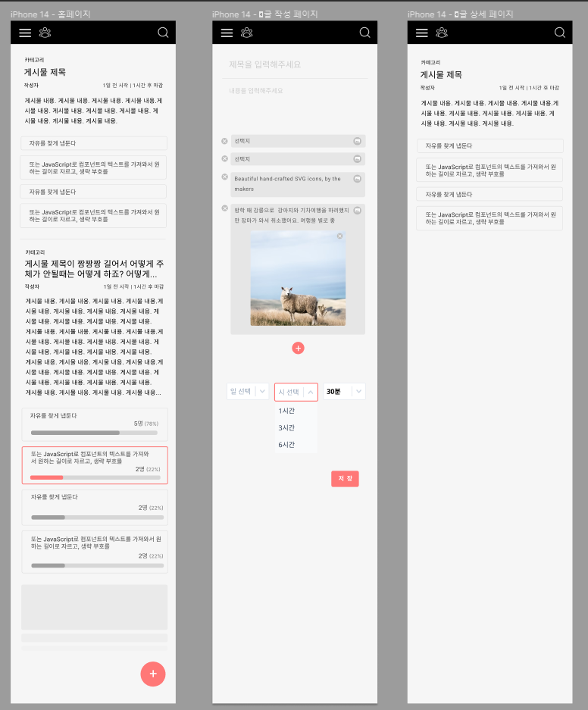Remove the second 선택지 option via its X icon

224,159
